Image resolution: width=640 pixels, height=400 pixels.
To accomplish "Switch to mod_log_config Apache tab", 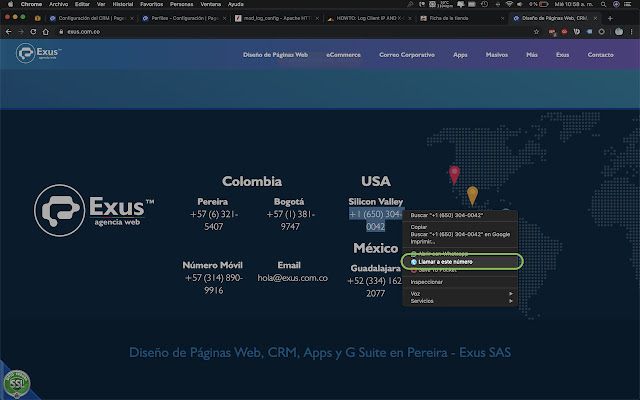I will click(x=276, y=18).
